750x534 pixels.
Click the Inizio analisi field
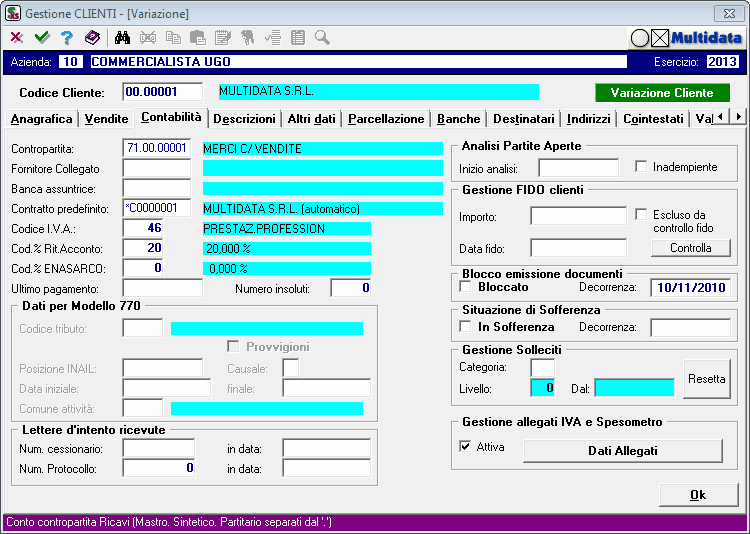pos(578,168)
